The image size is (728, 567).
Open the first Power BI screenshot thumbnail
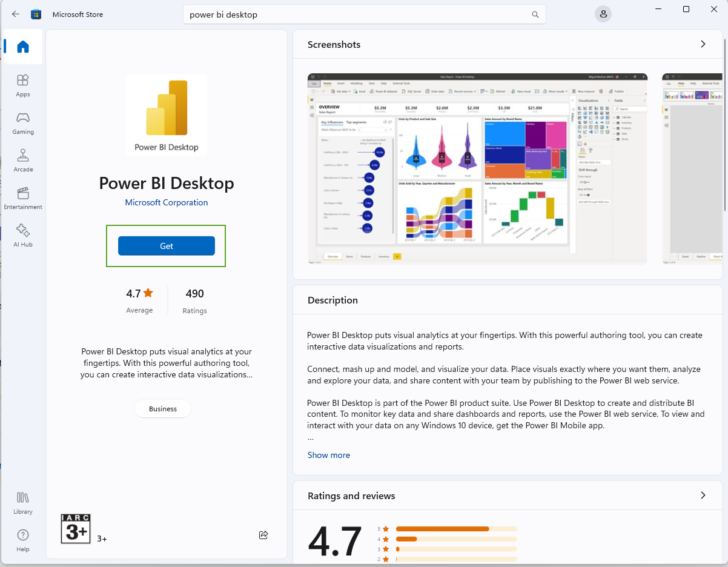[x=477, y=169]
